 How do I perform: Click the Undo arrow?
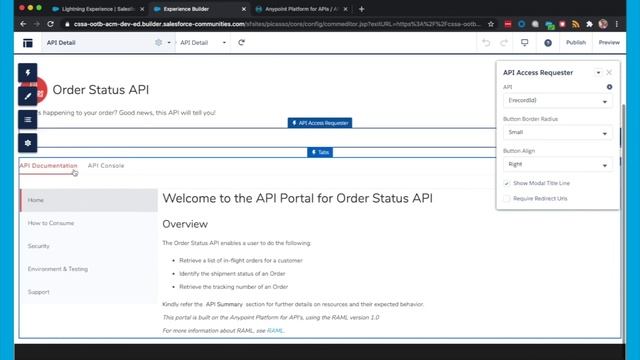point(486,42)
